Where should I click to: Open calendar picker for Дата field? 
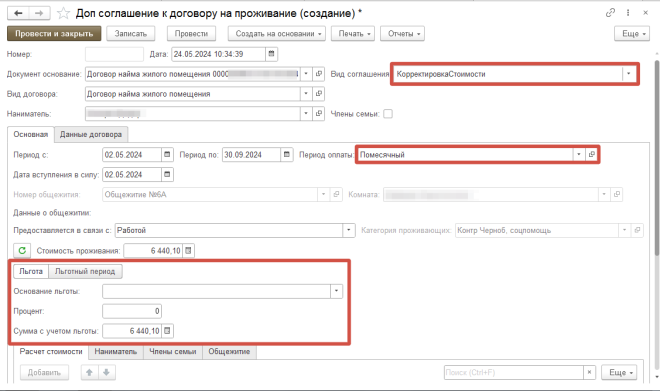coord(271,54)
